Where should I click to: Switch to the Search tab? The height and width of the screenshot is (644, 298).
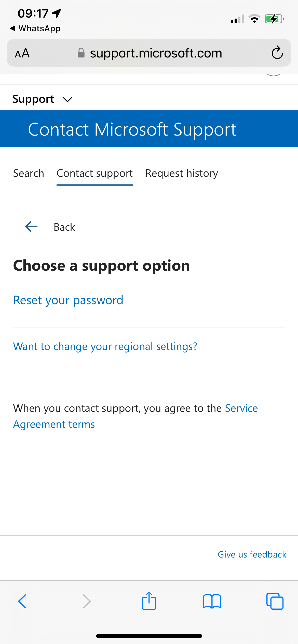point(29,173)
